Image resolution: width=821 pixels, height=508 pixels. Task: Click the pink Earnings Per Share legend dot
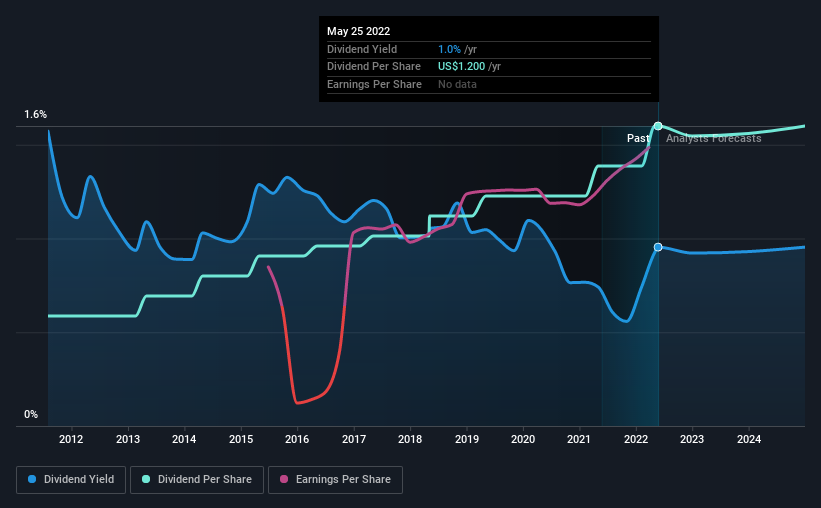(x=284, y=479)
